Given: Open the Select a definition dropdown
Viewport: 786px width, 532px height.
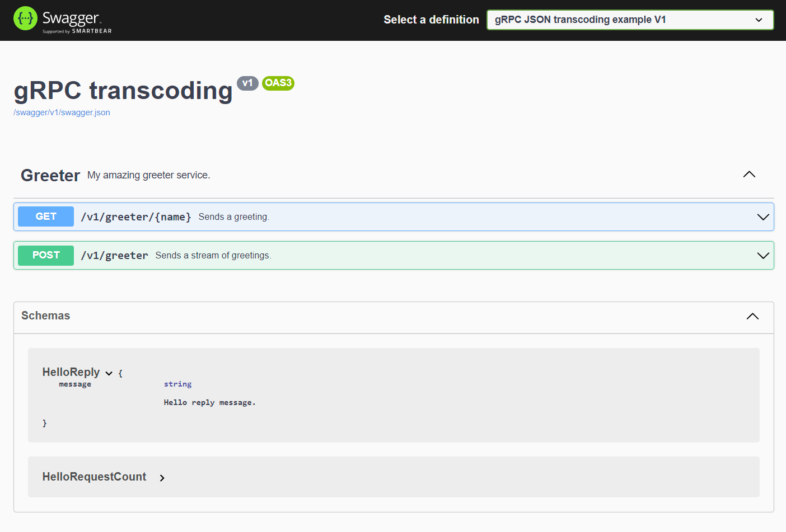Looking at the screenshot, I should (x=630, y=20).
